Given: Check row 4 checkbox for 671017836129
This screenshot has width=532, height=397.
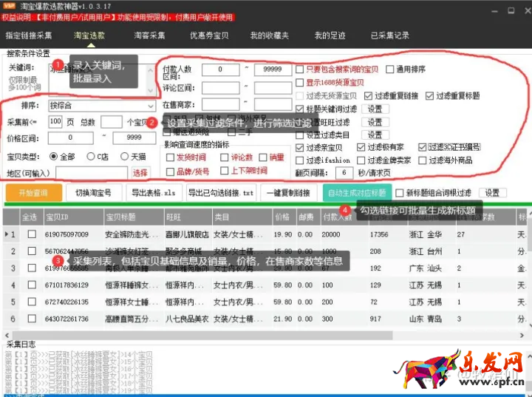Looking at the screenshot, I should click(x=32, y=285).
